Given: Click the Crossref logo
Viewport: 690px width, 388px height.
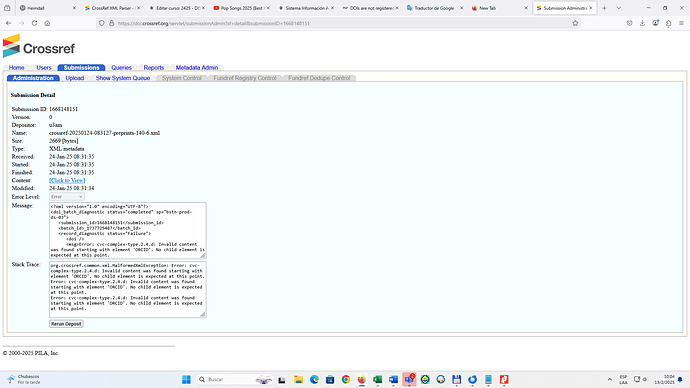Looking at the screenshot, I should click(39, 46).
